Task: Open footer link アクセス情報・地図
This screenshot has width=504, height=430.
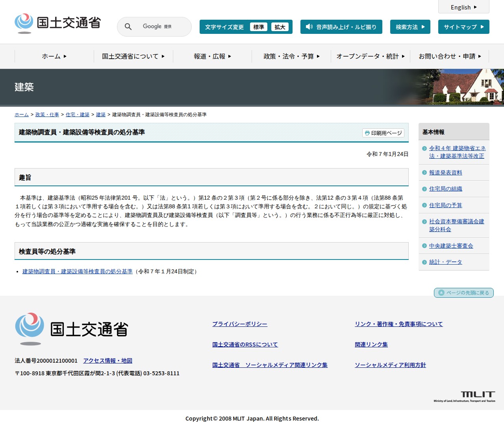Action: click(107, 361)
